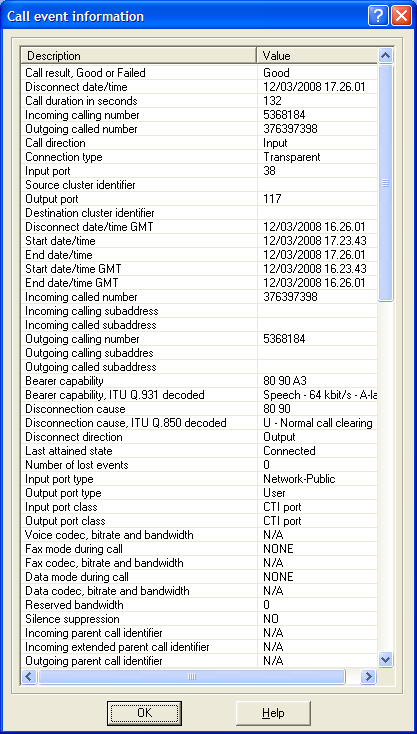Close the Call event information dialog

click(401, 16)
